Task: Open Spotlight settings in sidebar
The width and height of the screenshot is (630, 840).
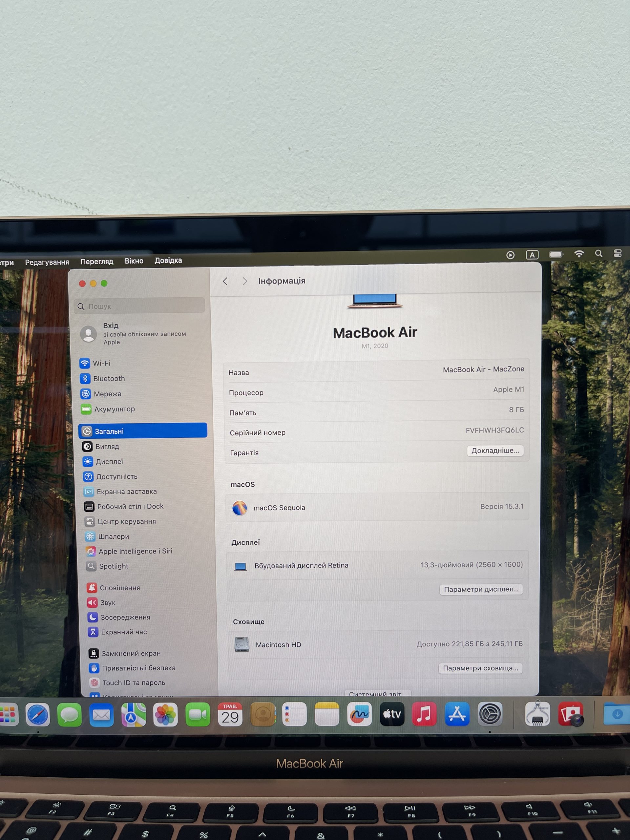Action: point(107,566)
